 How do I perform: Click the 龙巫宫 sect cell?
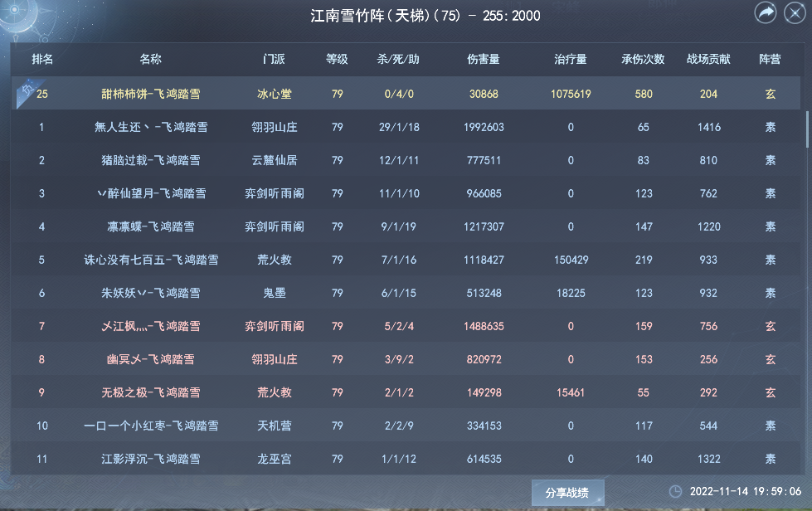click(274, 458)
